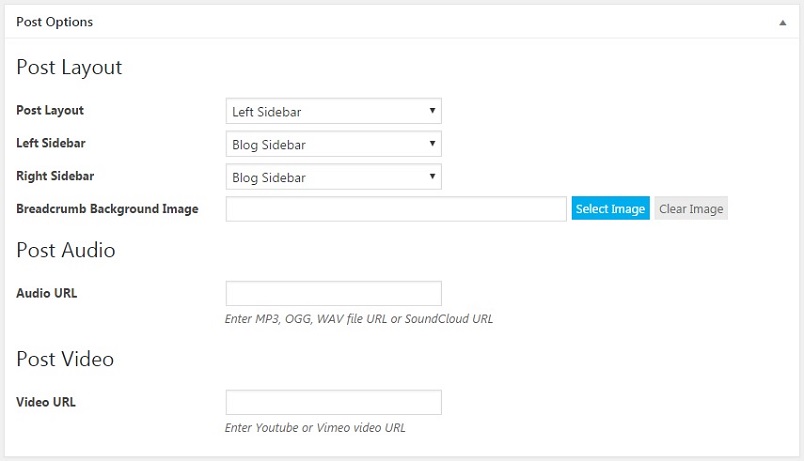
Task: Click the Post Options panel title
Action: [x=54, y=22]
